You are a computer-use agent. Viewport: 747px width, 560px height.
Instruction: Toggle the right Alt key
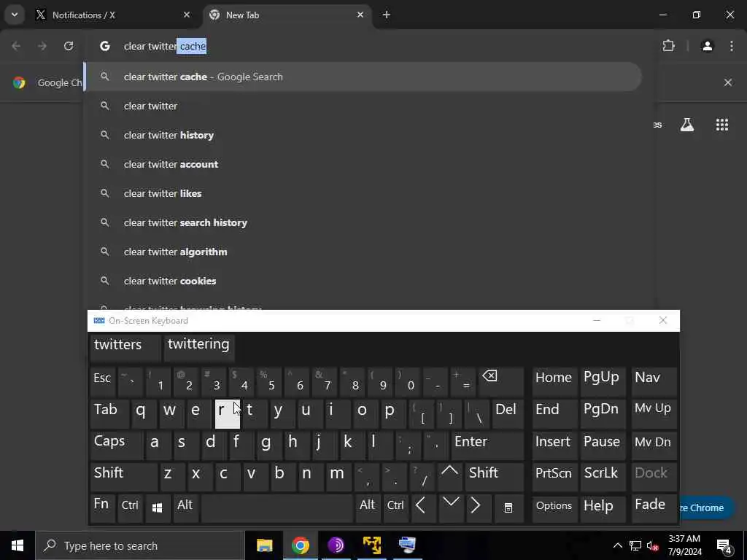368,508
